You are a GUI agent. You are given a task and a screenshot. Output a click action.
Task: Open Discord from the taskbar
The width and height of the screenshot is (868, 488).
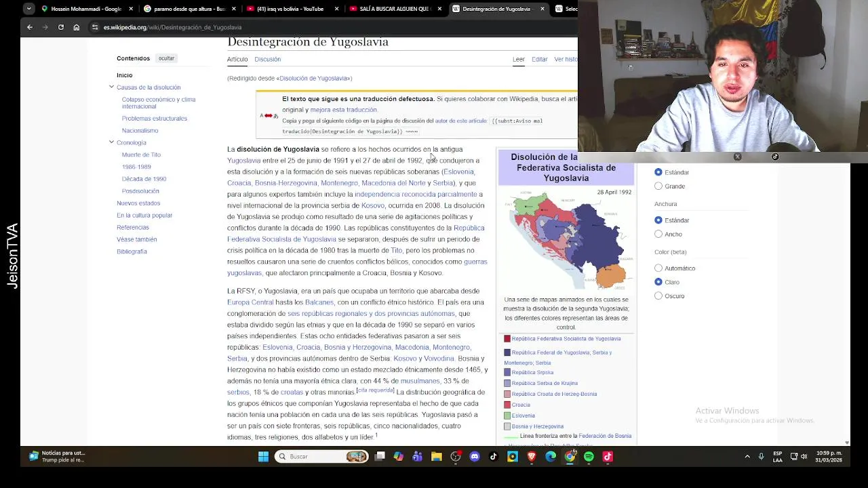(x=475, y=457)
